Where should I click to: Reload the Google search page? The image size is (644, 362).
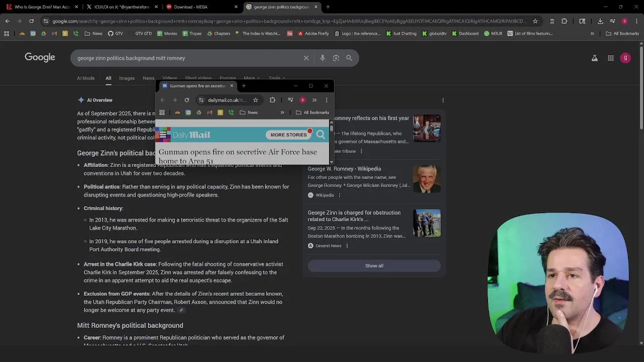(x=31, y=21)
